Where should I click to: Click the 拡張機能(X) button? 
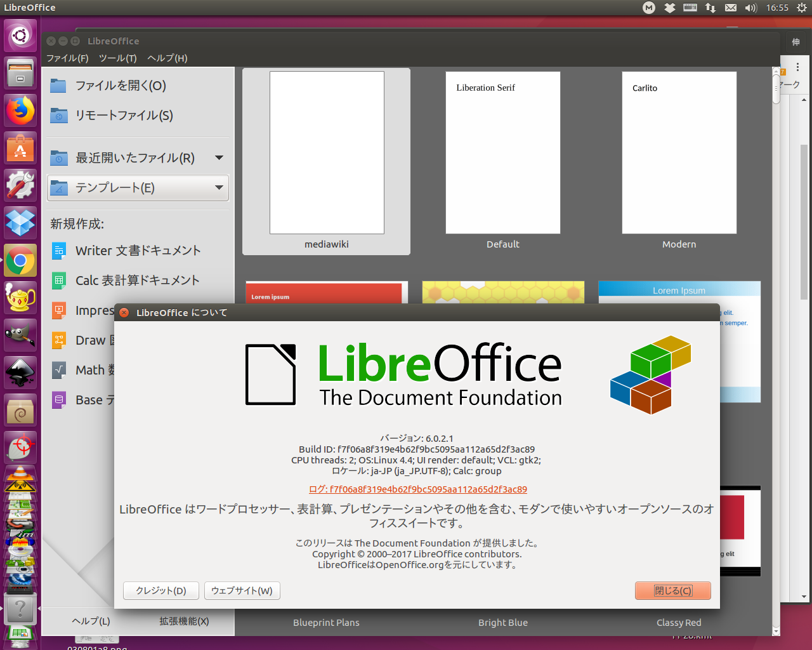pyautogui.click(x=184, y=621)
